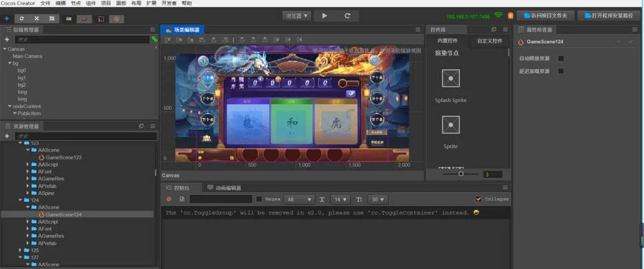The width and height of the screenshot is (644, 269).
Task: Pop out the widget library panel
Action: (494, 30)
